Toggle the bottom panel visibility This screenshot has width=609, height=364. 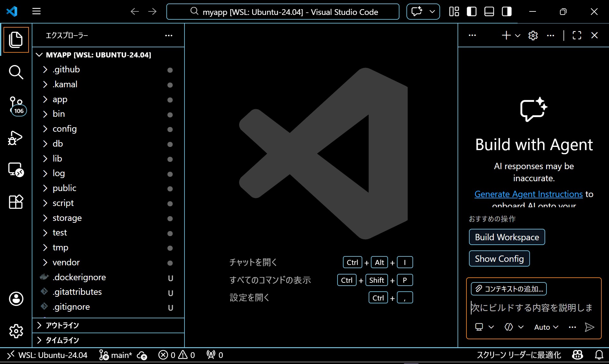[x=489, y=12]
